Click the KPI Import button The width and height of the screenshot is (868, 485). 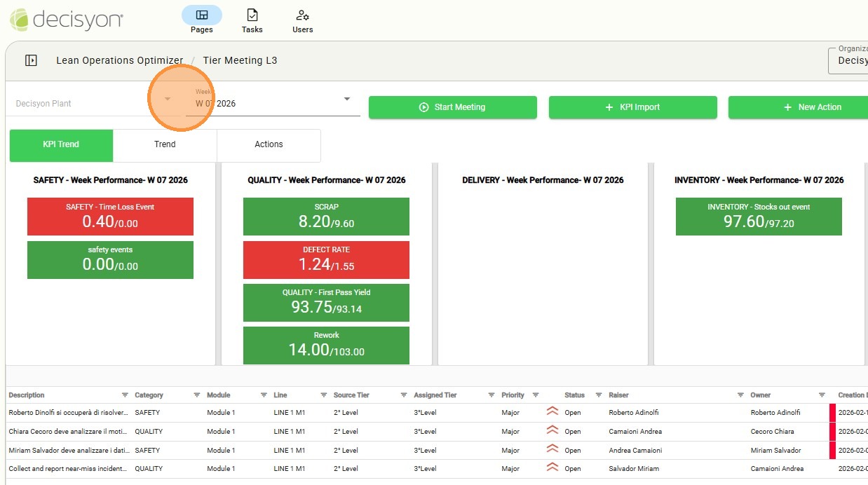click(632, 107)
